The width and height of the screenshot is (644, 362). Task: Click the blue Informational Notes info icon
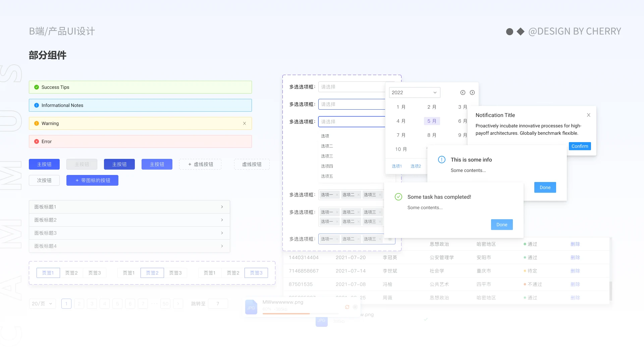[x=37, y=105]
